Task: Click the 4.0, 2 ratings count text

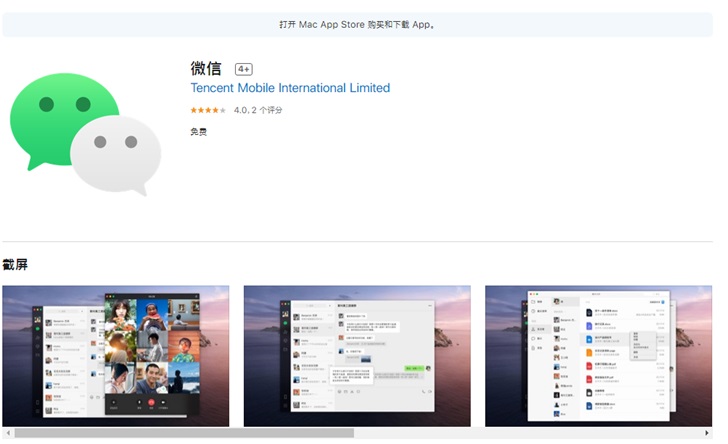Action: point(258,110)
